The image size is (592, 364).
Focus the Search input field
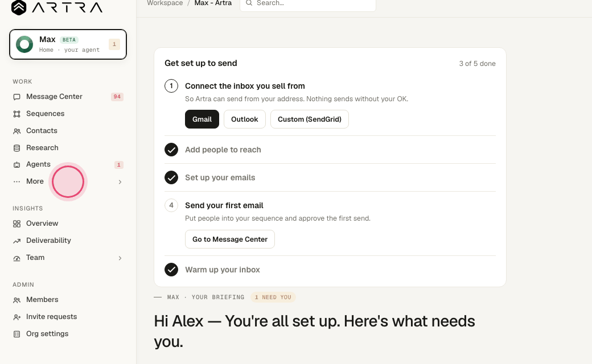[308, 3]
